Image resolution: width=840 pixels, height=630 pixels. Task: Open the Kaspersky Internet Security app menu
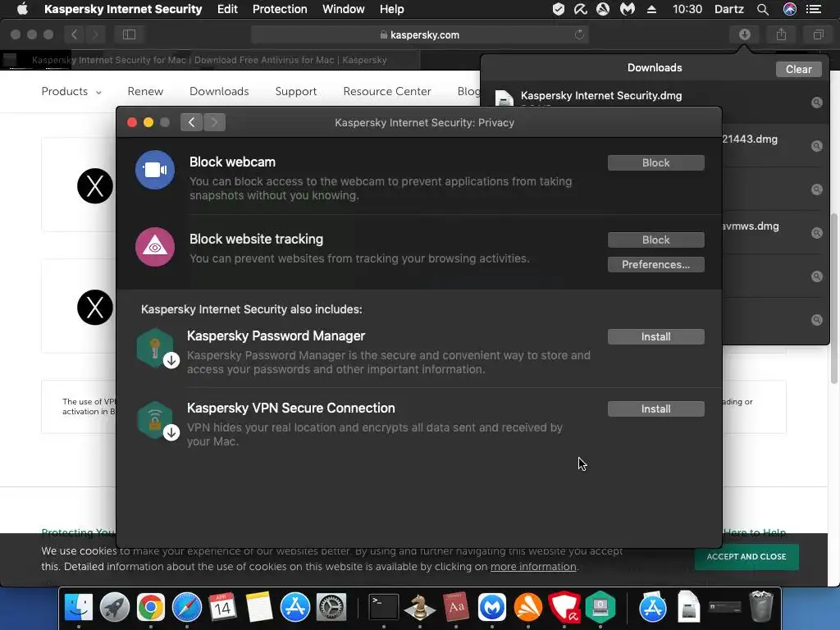coord(123,9)
